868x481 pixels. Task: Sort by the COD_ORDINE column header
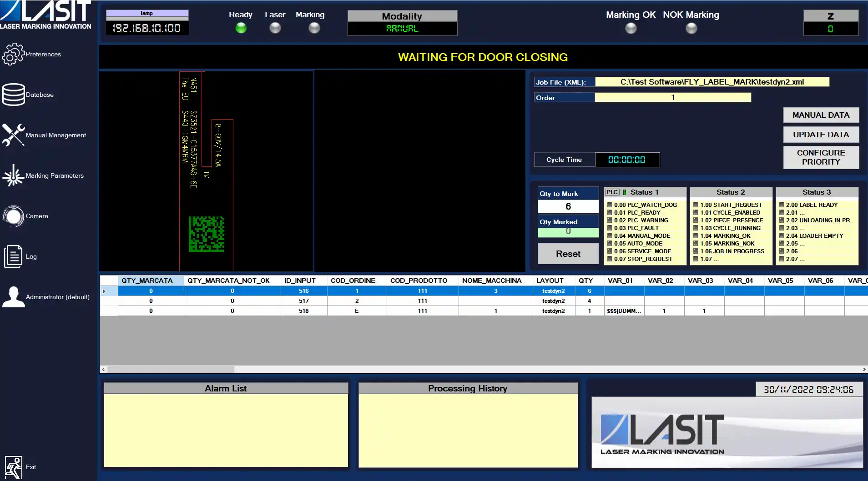[353, 281]
